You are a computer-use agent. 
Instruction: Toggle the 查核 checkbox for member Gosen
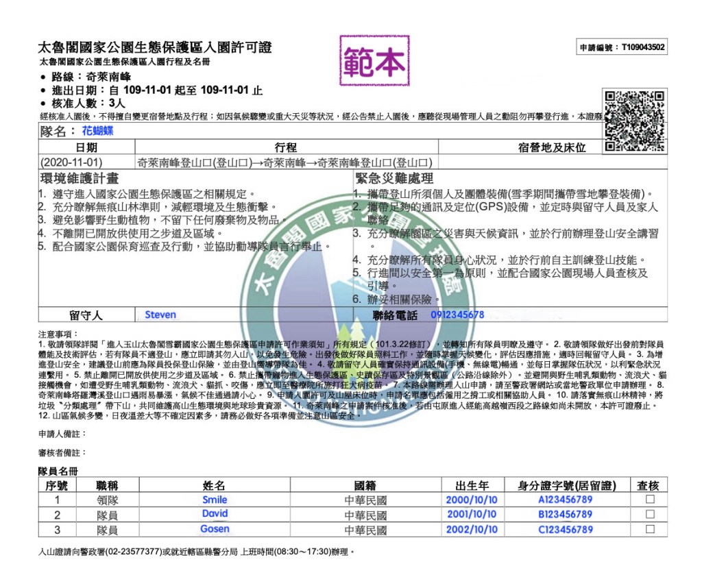point(650,529)
